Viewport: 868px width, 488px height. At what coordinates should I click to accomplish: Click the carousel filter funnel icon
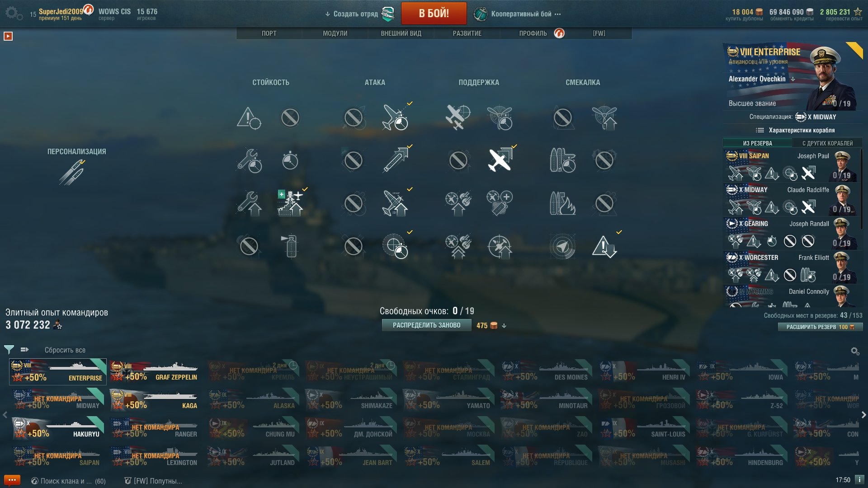coord(9,350)
